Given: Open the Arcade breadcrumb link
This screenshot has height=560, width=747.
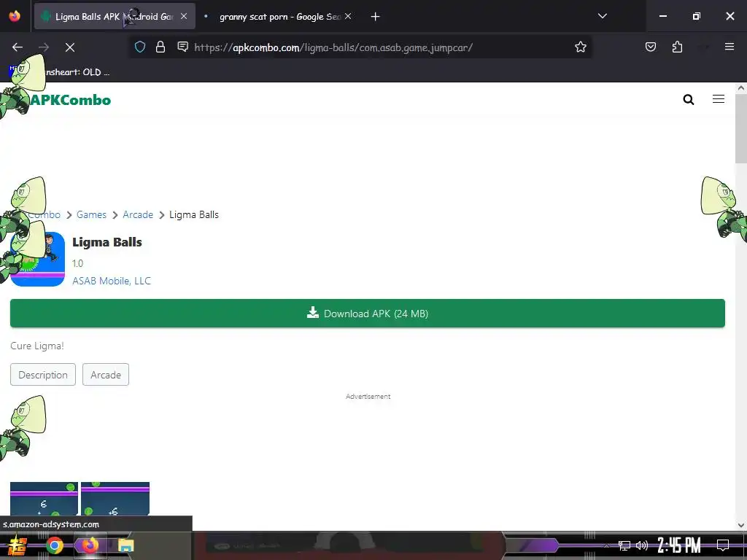Looking at the screenshot, I should [138, 215].
